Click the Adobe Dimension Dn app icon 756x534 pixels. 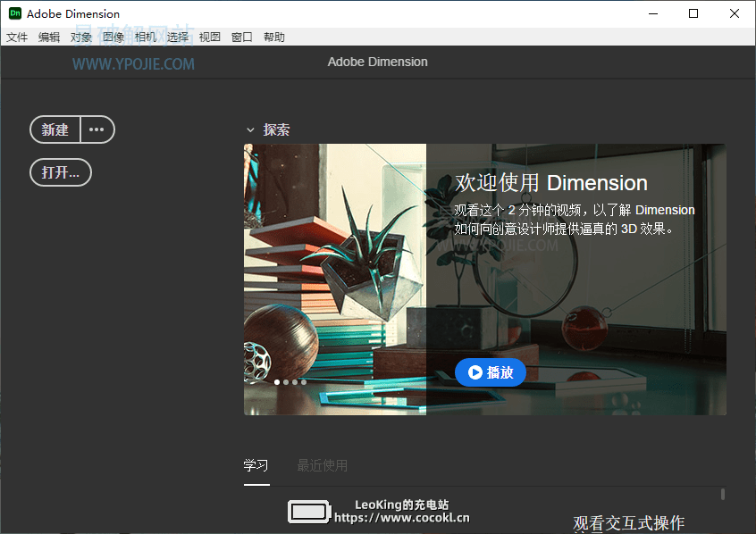[15, 13]
